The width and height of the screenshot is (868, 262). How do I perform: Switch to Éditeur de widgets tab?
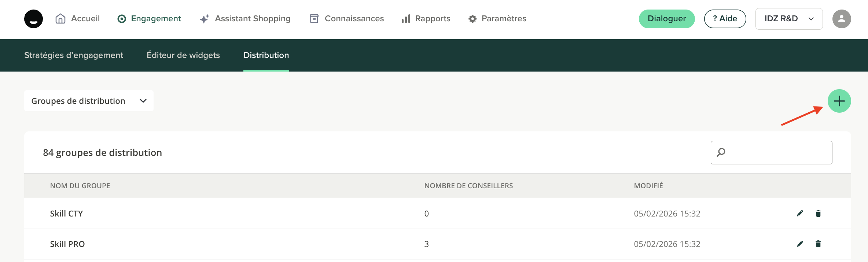pyautogui.click(x=183, y=55)
